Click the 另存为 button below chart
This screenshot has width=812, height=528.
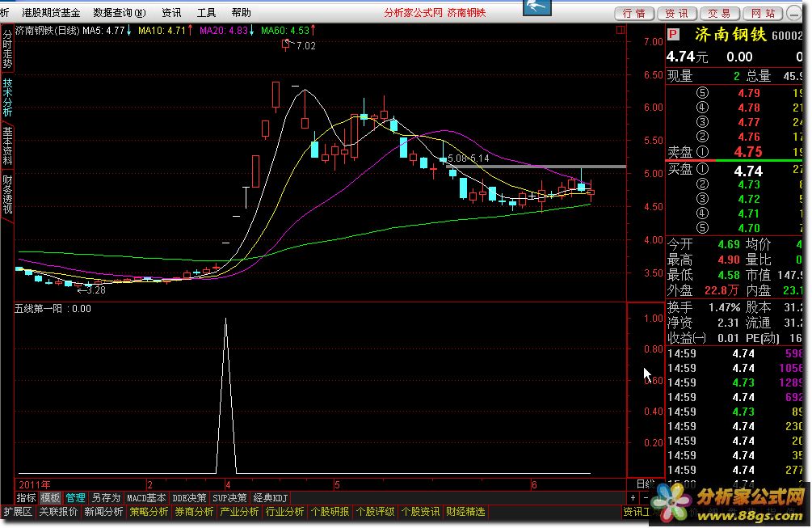point(106,498)
